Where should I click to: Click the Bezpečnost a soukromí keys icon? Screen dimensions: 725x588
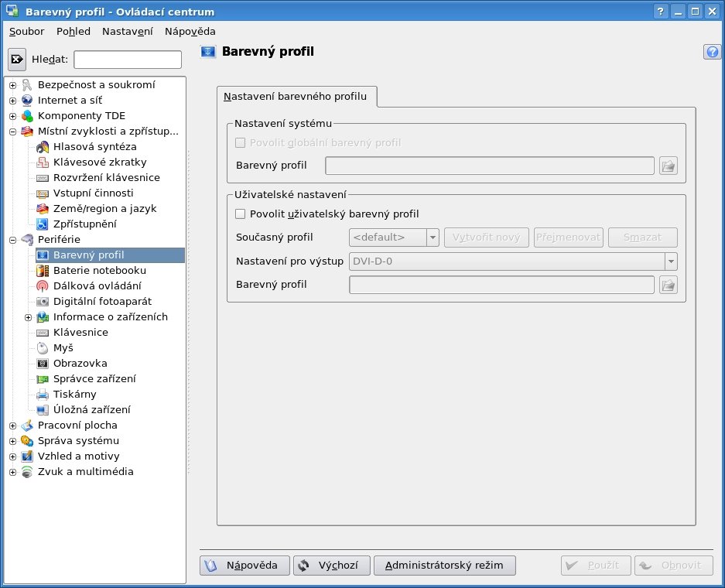coord(27,84)
